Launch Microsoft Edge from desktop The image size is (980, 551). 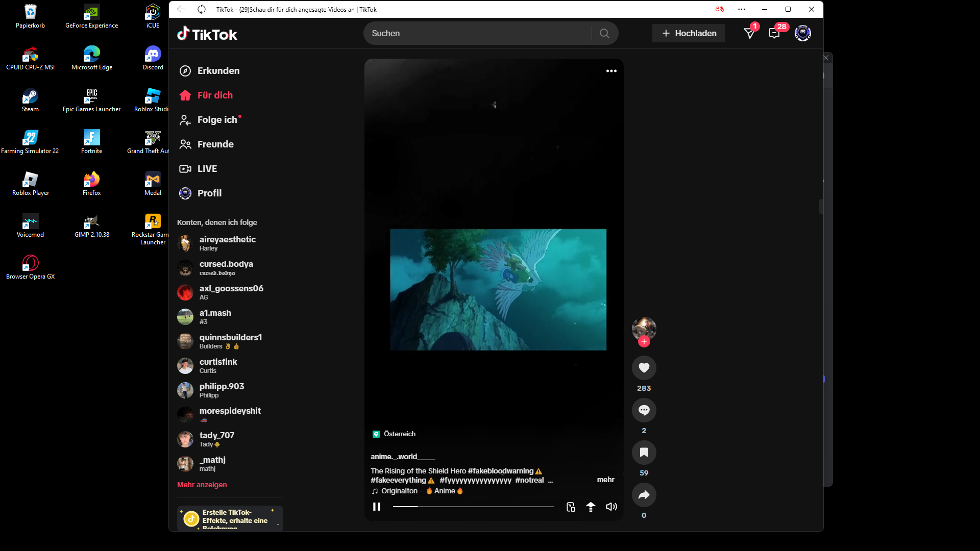(92, 58)
